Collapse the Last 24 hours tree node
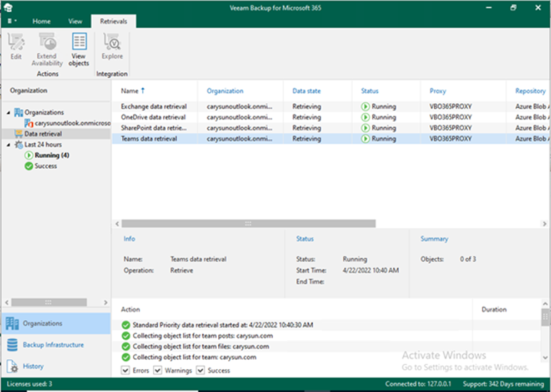Image resolution: width=551 pixels, height=392 pixels. click(x=8, y=144)
